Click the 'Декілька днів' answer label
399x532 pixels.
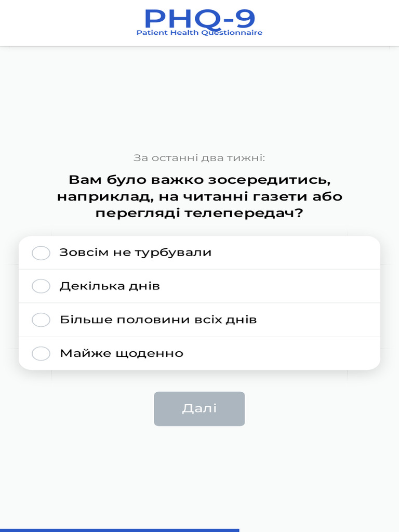[x=110, y=286]
